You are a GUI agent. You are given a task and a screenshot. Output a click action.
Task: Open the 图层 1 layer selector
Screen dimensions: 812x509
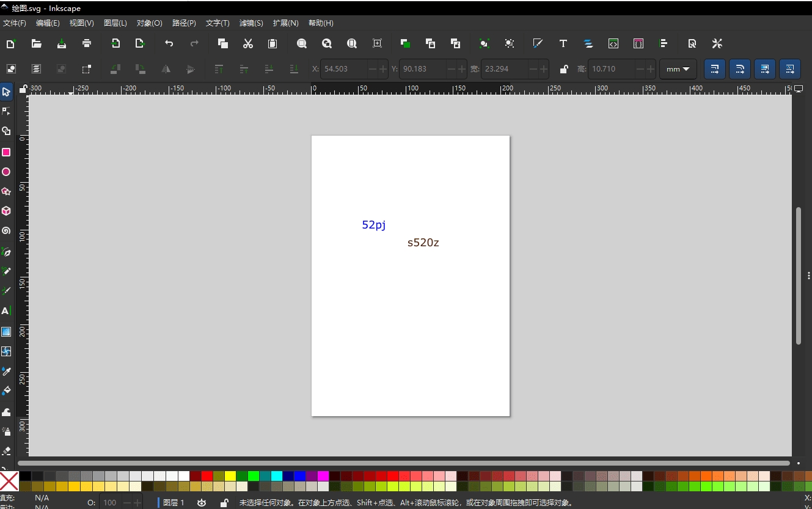pos(171,503)
